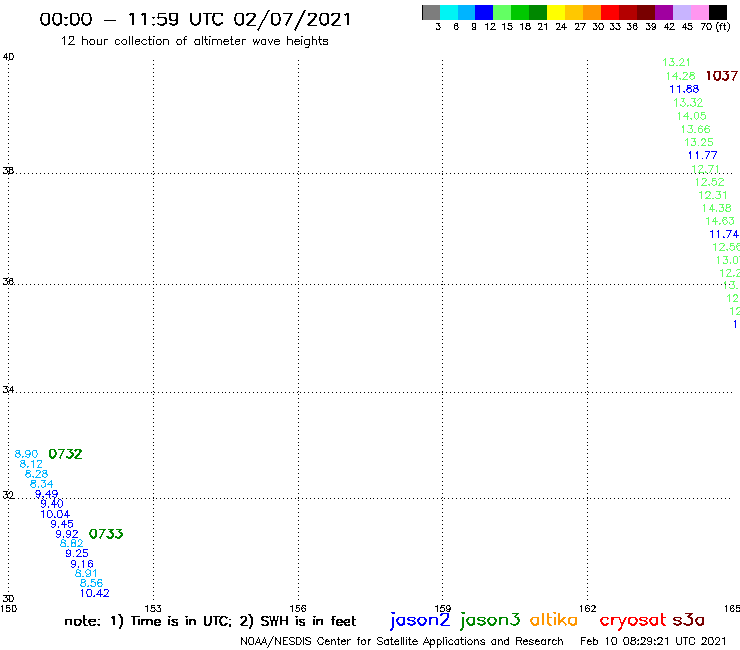Click the "70 (ft)" scale label
Image resolution: width=740 pixels, height=650 pixels.
pyautogui.click(x=715, y=27)
